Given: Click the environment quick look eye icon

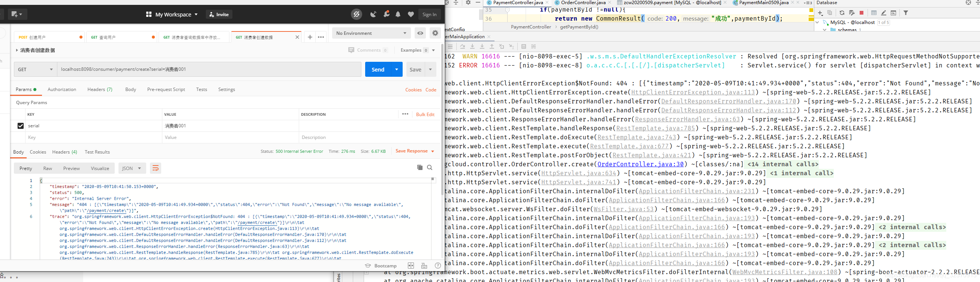Looking at the screenshot, I should point(420,33).
